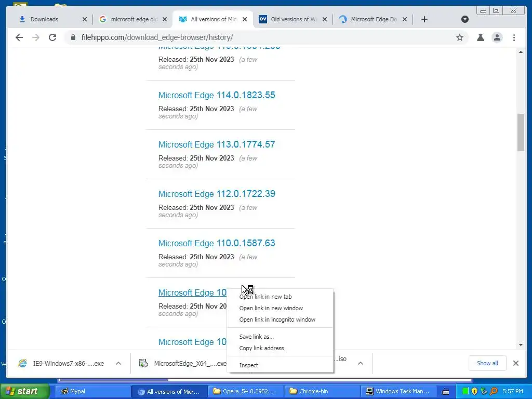Click Show all downloads

(487, 363)
